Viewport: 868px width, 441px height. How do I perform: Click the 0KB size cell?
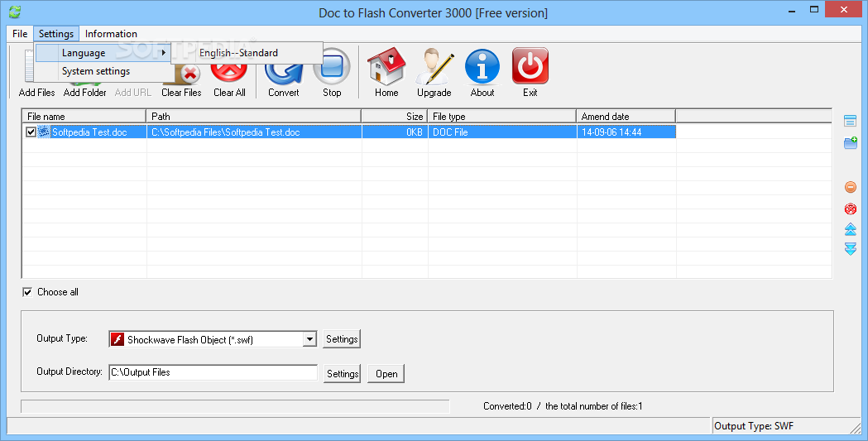point(396,132)
